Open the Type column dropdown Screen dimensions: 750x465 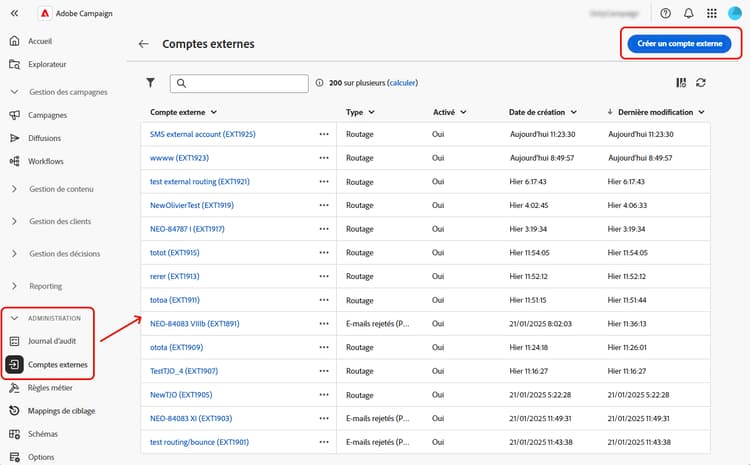coord(372,113)
